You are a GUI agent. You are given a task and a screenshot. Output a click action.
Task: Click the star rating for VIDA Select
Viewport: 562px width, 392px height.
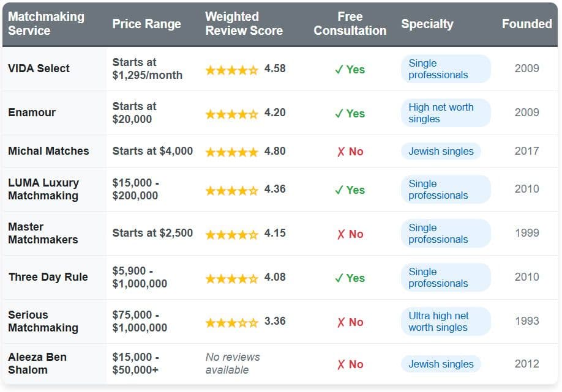[x=231, y=70]
